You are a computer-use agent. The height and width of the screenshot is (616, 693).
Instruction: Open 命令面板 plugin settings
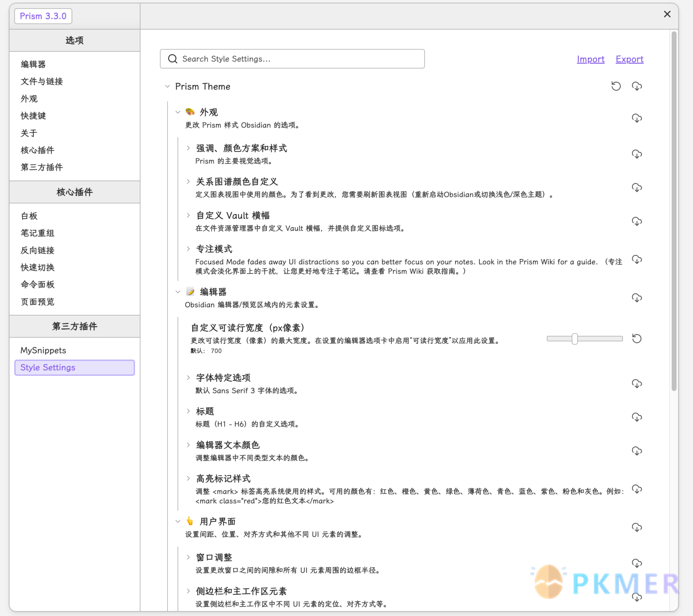pos(75,284)
